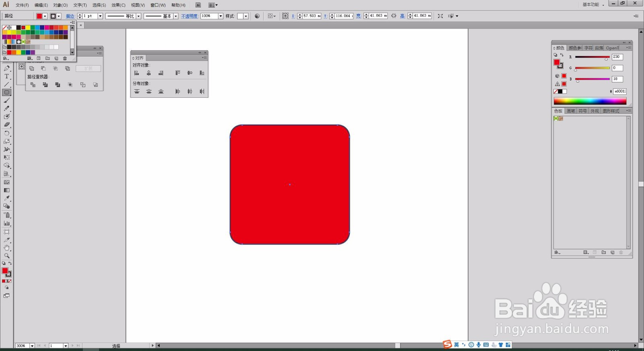Click the RGB spectrum color bar
The height and width of the screenshot is (351, 644).
[590, 101]
